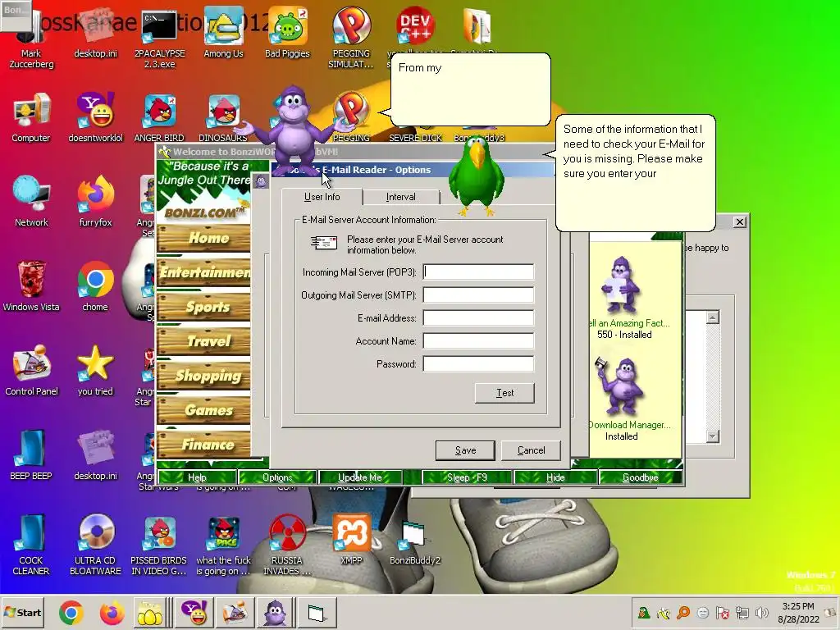Open the ANGER BIRD desktop icon
840x630 pixels.
159,116
